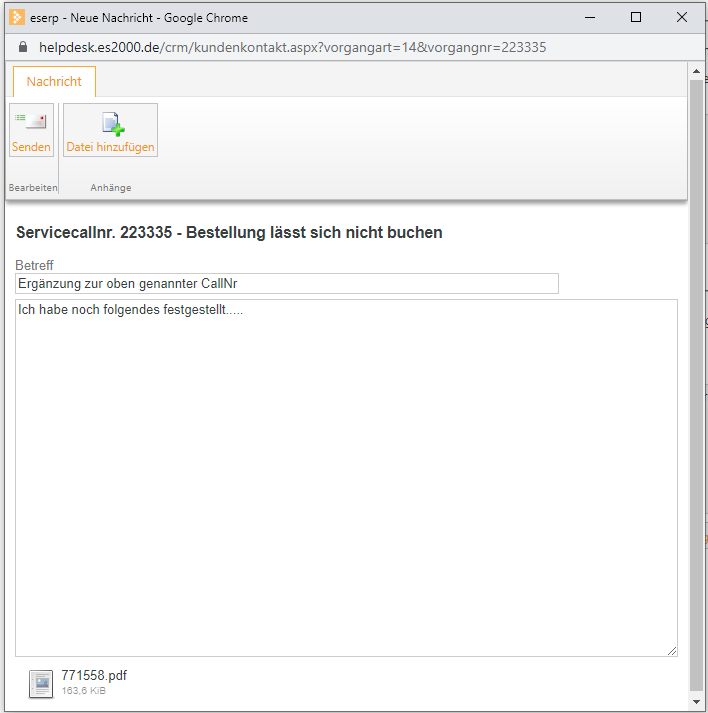708x713 pixels.
Task: Maximize the Neue Nachricht window
Action: 636,17
